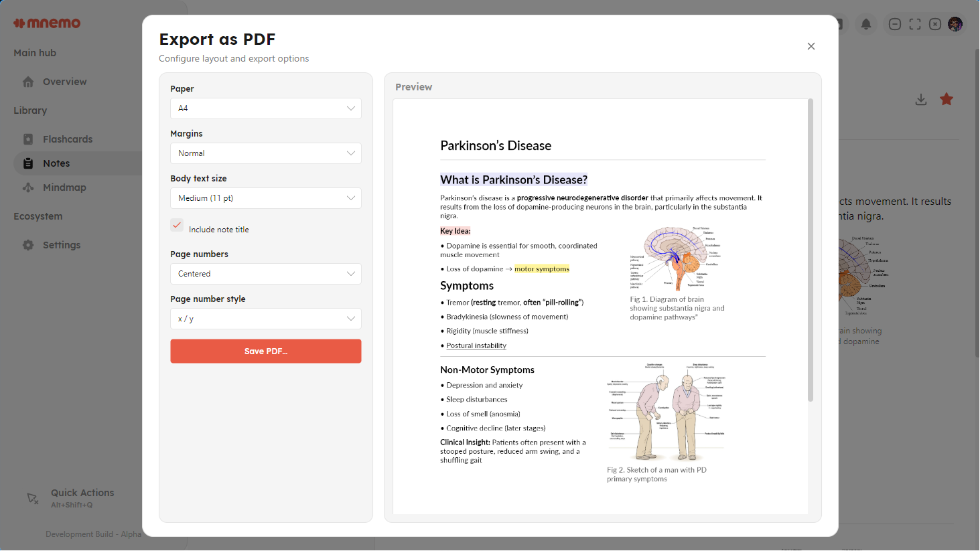Screen dimensions: 980x551
Task: Launch Quick Actions
Action: coord(82,498)
